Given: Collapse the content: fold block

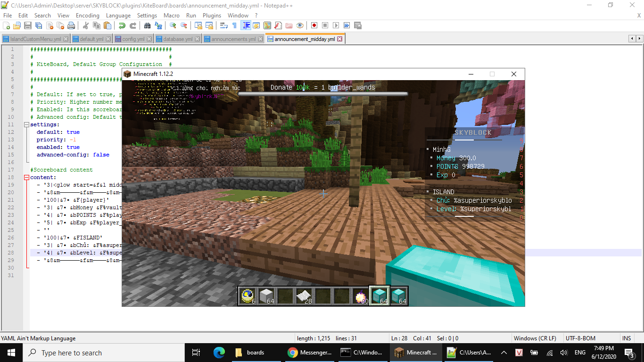Looking at the screenshot, I should pos(26,177).
